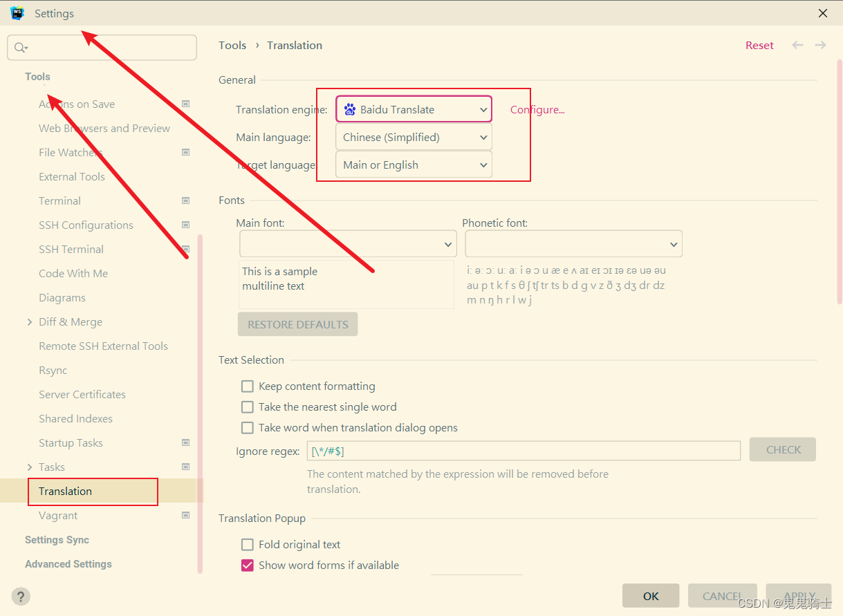The height and width of the screenshot is (616, 843).
Task: Open Advanced Settings section
Action: tap(68, 563)
